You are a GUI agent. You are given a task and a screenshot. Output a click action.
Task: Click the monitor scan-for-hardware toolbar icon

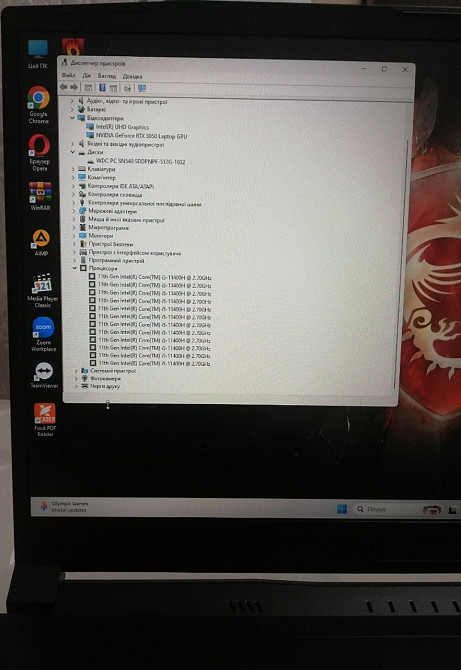click(142, 88)
